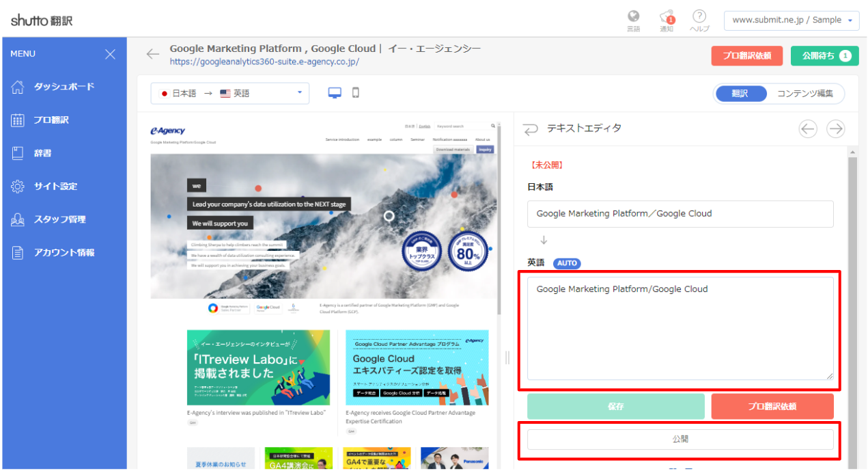Switch preview to mobile phone view

pos(355,93)
